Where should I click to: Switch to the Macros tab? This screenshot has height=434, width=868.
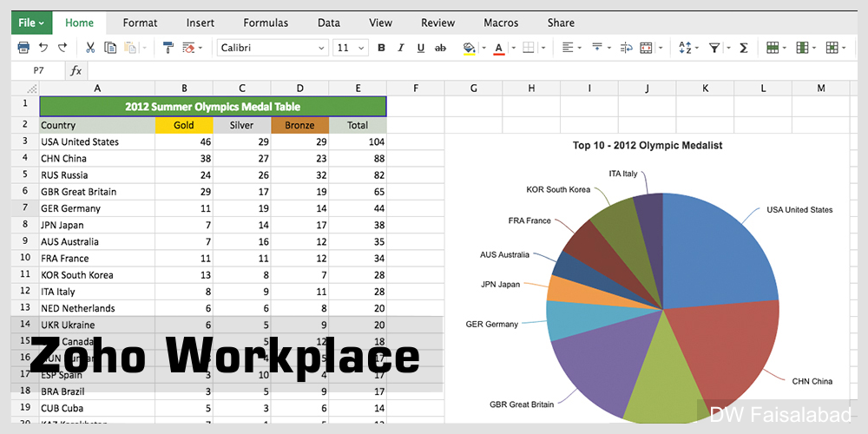pyautogui.click(x=501, y=23)
